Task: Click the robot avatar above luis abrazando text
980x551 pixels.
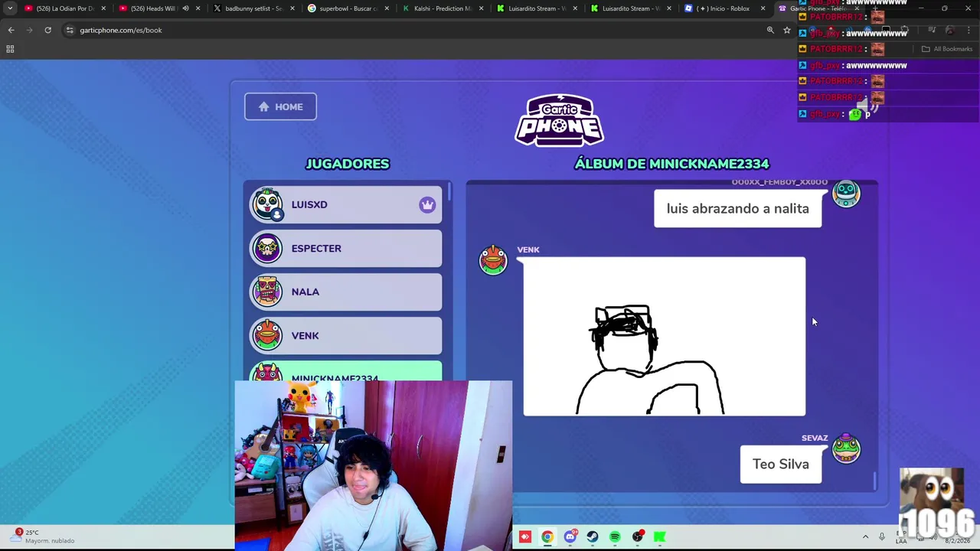Action: pyautogui.click(x=846, y=194)
